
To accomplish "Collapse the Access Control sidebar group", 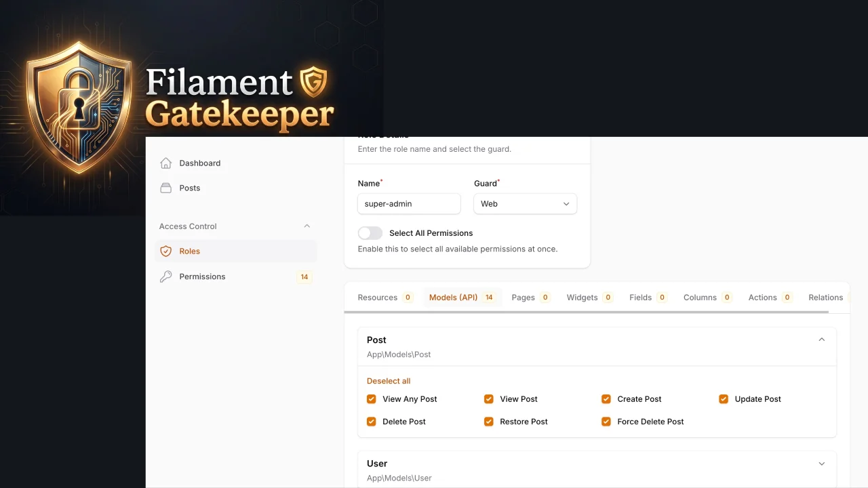I will [x=307, y=226].
